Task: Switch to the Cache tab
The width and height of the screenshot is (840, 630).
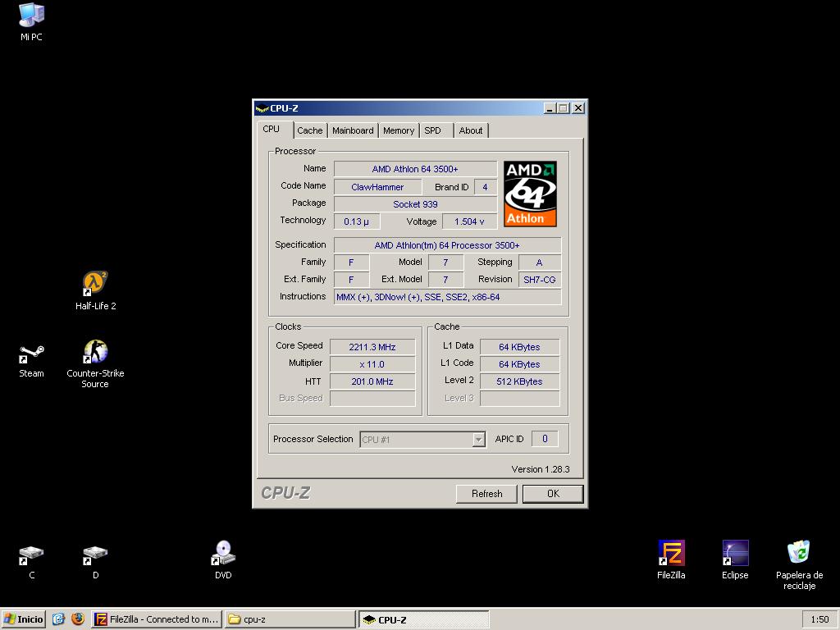Action: 309,130
